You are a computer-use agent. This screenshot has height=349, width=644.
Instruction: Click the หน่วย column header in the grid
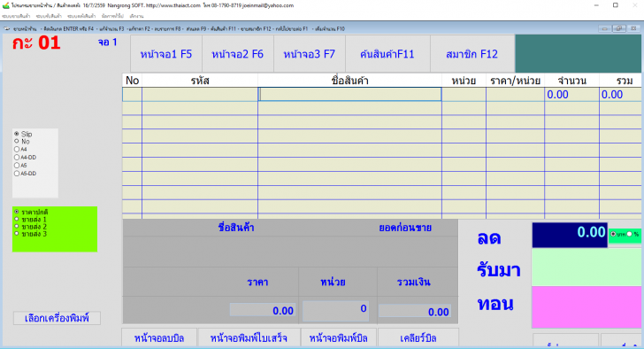(x=464, y=81)
